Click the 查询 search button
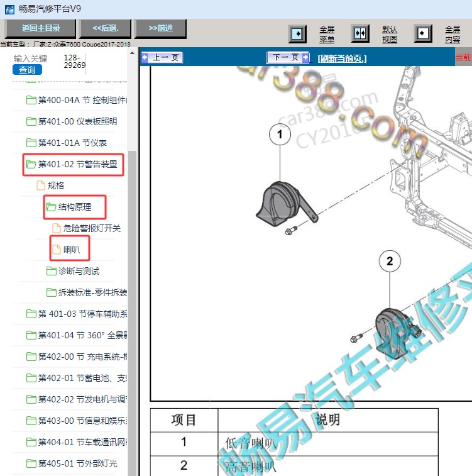Viewport: 472px width, 476px height. pyautogui.click(x=27, y=70)
